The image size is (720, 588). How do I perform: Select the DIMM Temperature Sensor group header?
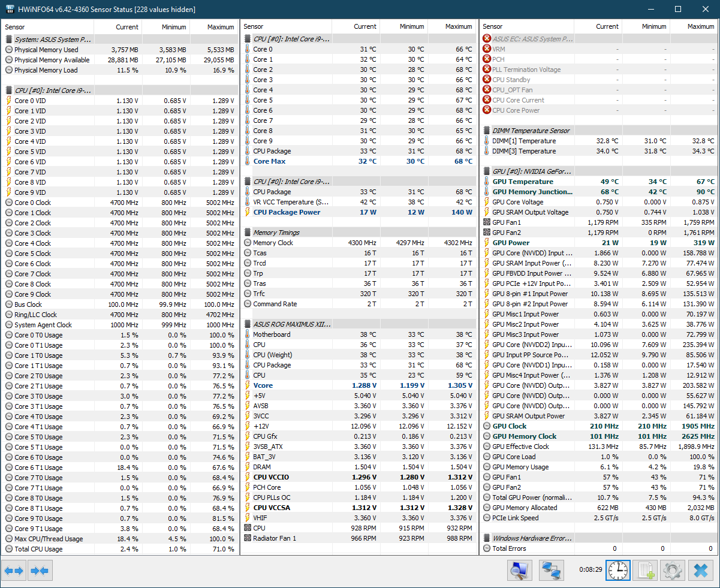[598, 131]
